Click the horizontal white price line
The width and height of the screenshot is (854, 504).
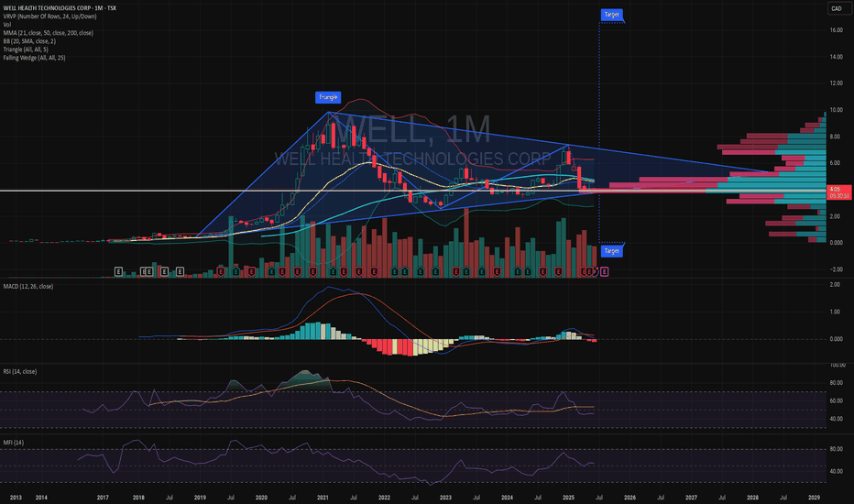[413, 191]
